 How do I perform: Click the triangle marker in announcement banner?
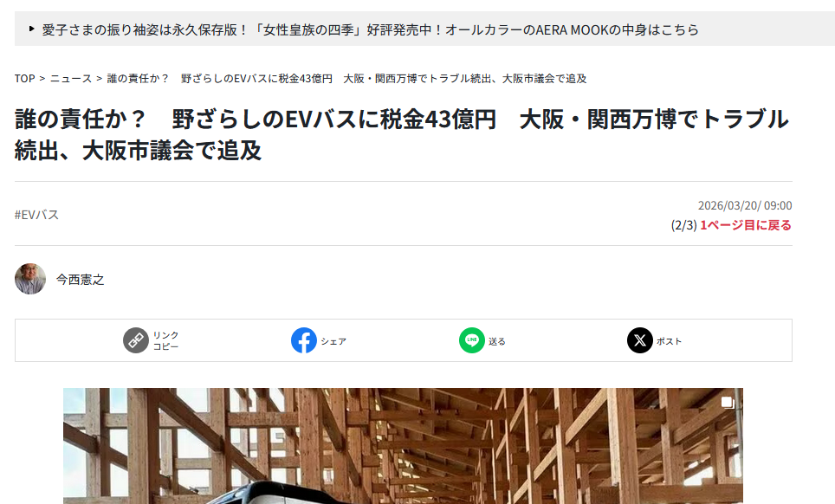32,29
